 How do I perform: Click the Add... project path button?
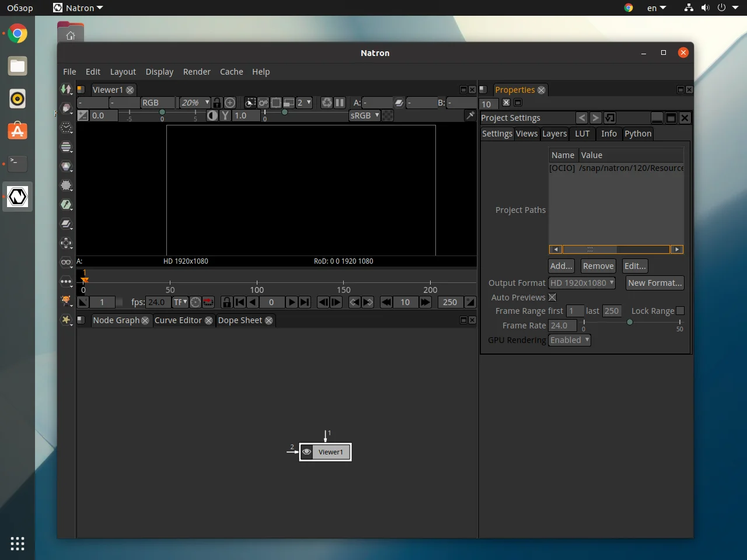[x=561, y=266]
